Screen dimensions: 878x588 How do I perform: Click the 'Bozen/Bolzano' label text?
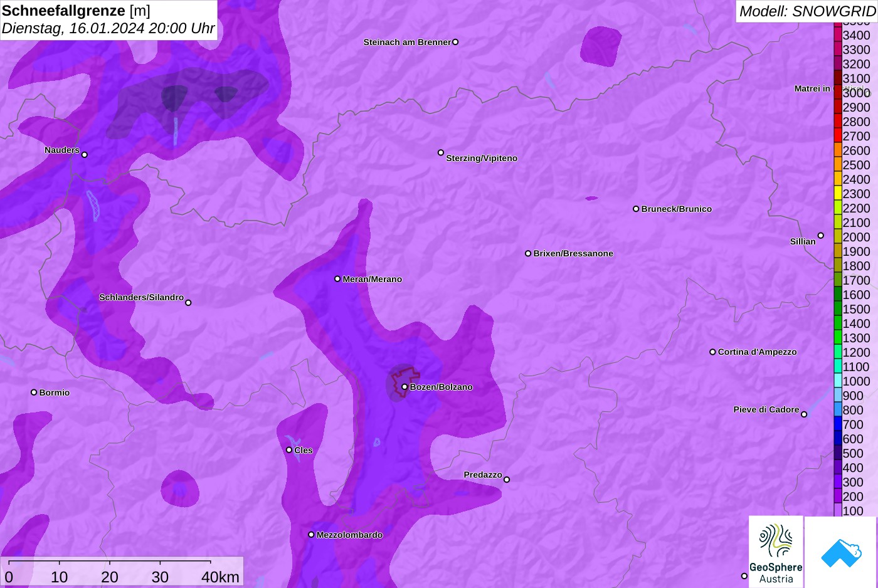[441, 387]
